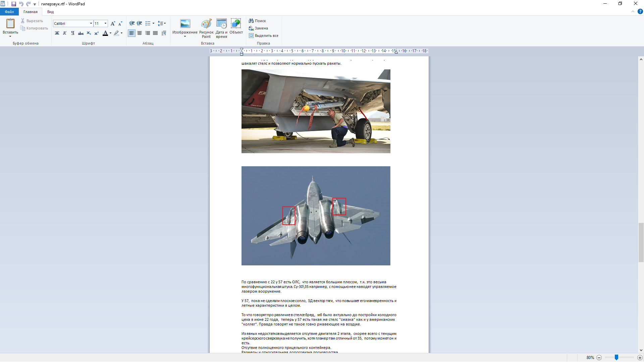Click the decrease font size icon
Screen dimensions: 644x362
pyautogui.click(x=120, y=23)
